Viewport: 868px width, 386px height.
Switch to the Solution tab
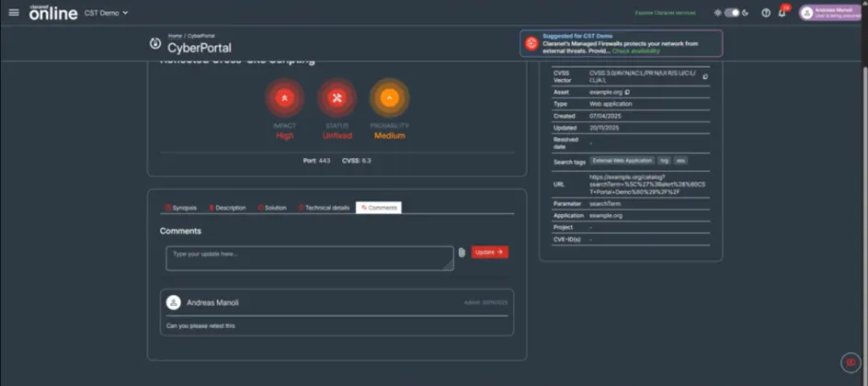(x=272, y=208)
